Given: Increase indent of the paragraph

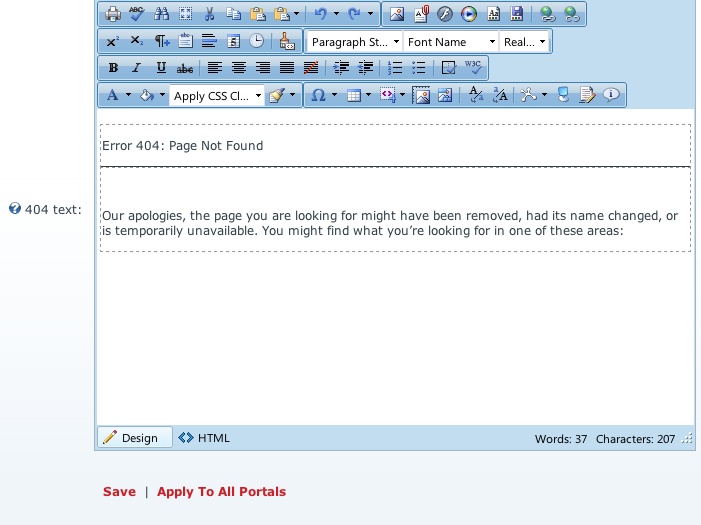Looking at the screenshot, I should point(341,68).
